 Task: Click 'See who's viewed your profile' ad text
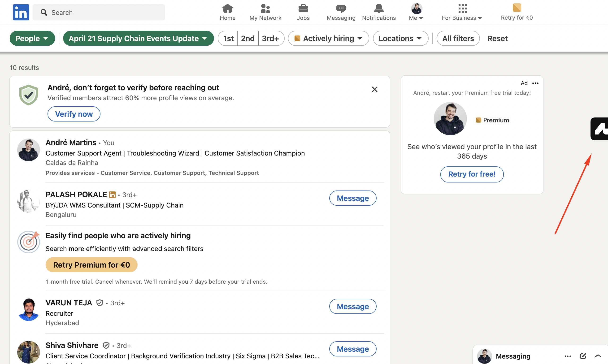[472, 151]
